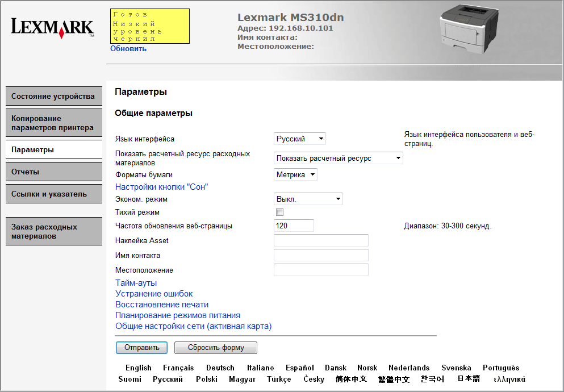Click the Имя контакта input field
Viewport: 564px width, 392px height.
[x=321, y=255]
